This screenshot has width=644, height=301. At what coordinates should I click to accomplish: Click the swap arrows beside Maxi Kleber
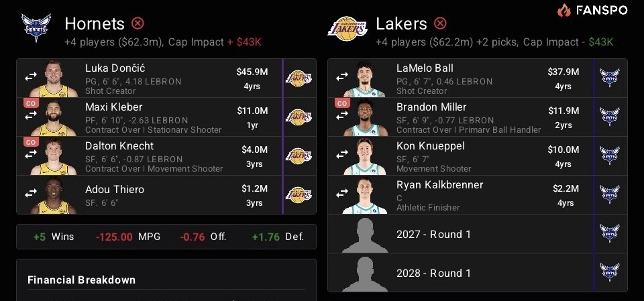31,116
